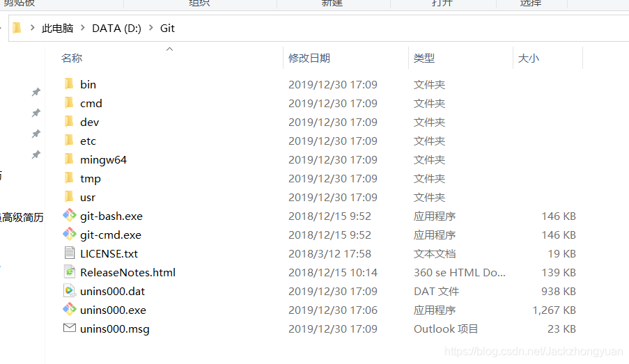Click the fourth pin icon in sidebar
Screen dimensions: 629x364
[x=36, y=155]
